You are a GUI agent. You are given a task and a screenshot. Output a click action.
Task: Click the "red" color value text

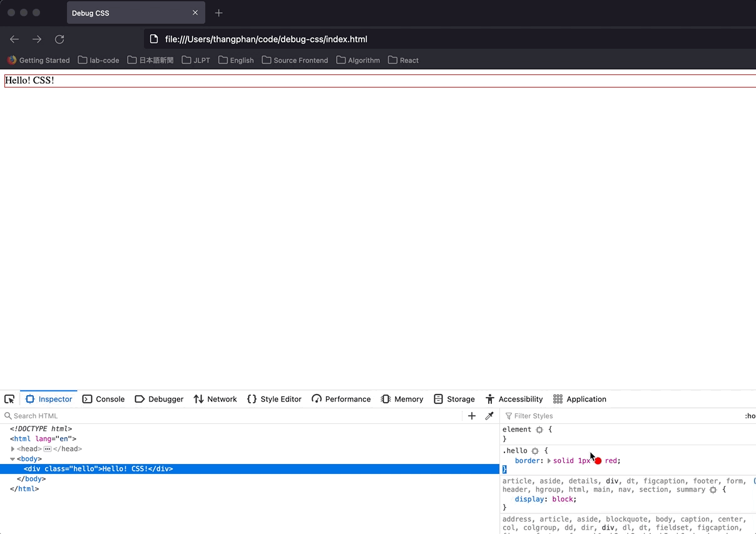[611, 461]
